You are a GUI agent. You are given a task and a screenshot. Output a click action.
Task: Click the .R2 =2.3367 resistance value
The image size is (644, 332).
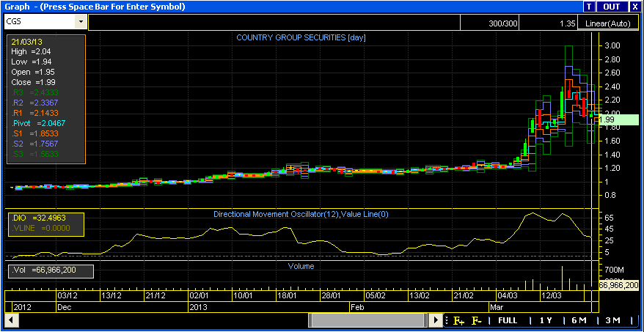tap(35, 103)
